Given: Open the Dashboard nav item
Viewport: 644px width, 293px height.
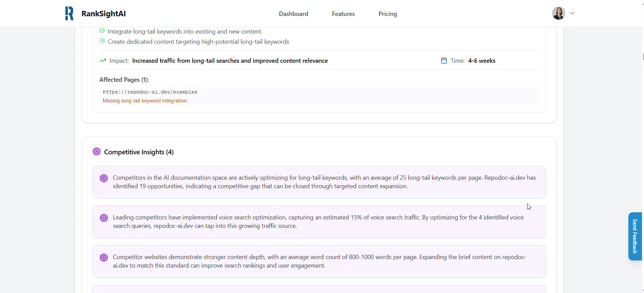Looking at the screenshot, I should 293,14.
